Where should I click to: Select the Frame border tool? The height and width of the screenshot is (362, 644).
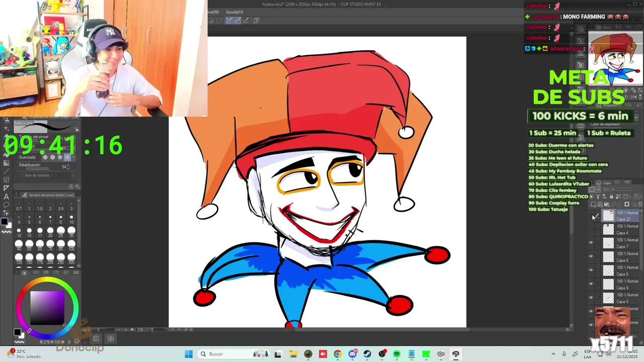[7, 179]
